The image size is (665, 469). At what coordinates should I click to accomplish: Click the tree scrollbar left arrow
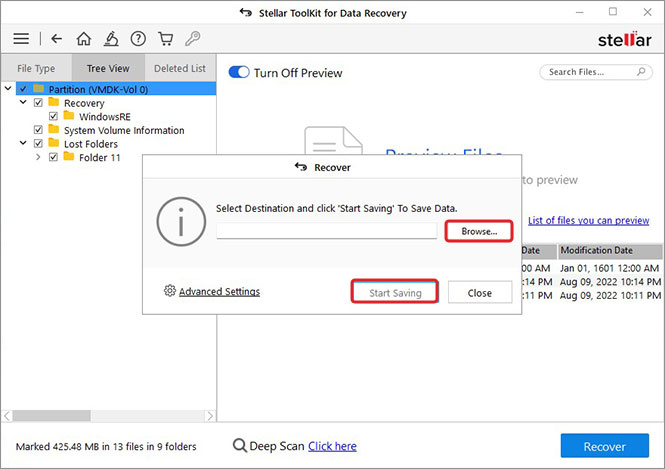tap(7, 416)
